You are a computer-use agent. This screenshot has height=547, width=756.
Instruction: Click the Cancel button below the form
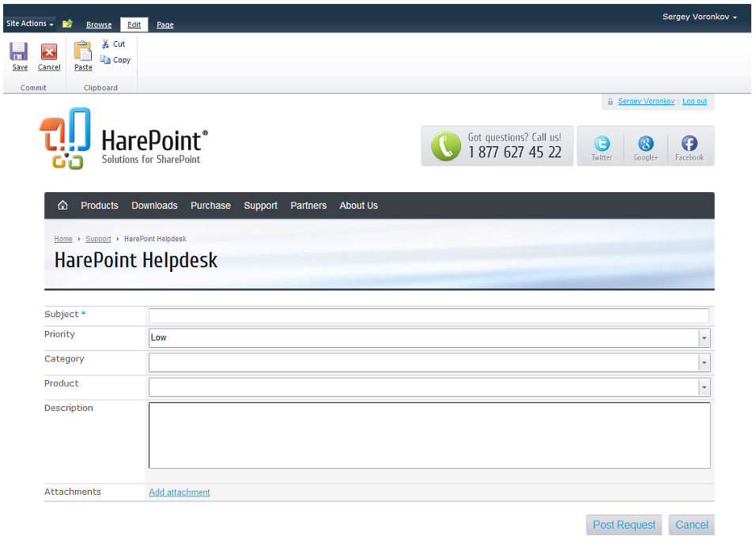coord(691,525)
